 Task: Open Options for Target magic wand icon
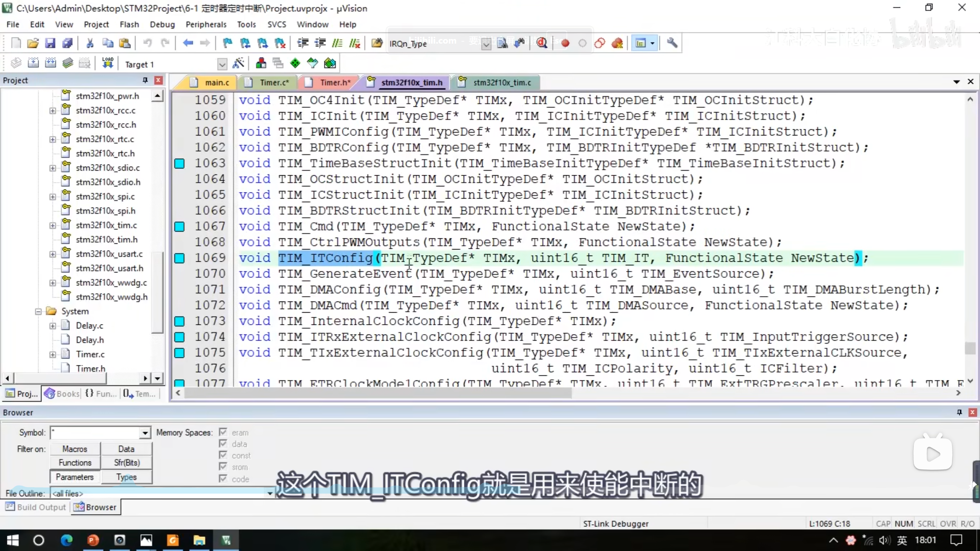coord(238,64)
